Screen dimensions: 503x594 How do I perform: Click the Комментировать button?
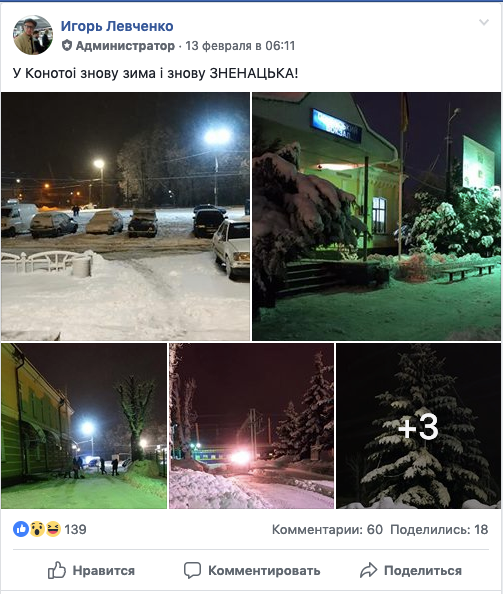(x=252, y=570)
